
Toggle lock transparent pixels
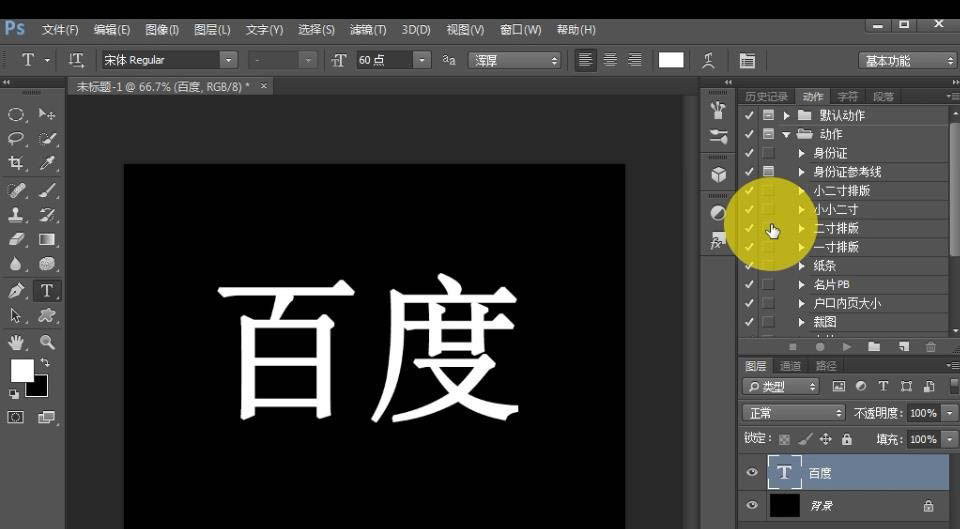784,439
